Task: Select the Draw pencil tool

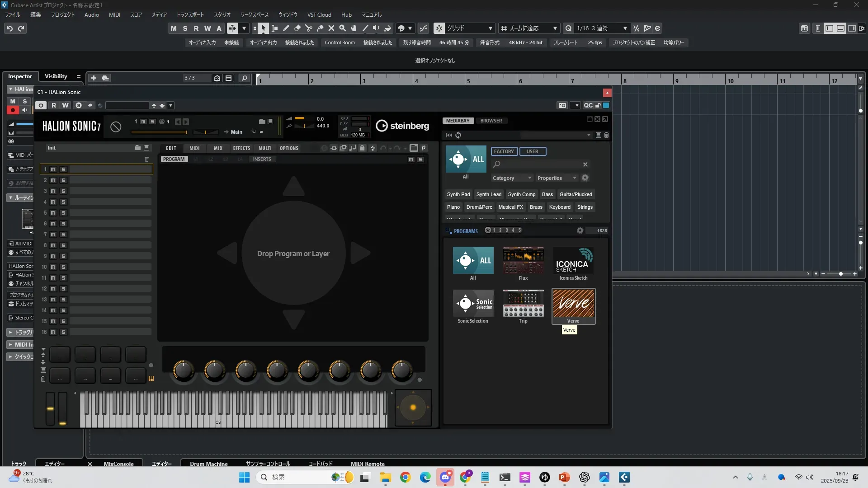Action: coord(286,28)
